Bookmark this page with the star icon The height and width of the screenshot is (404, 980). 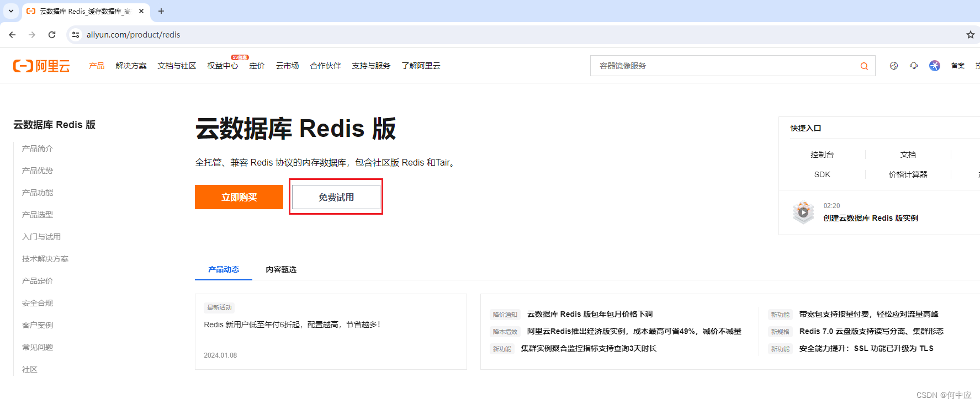click(970, 35)
